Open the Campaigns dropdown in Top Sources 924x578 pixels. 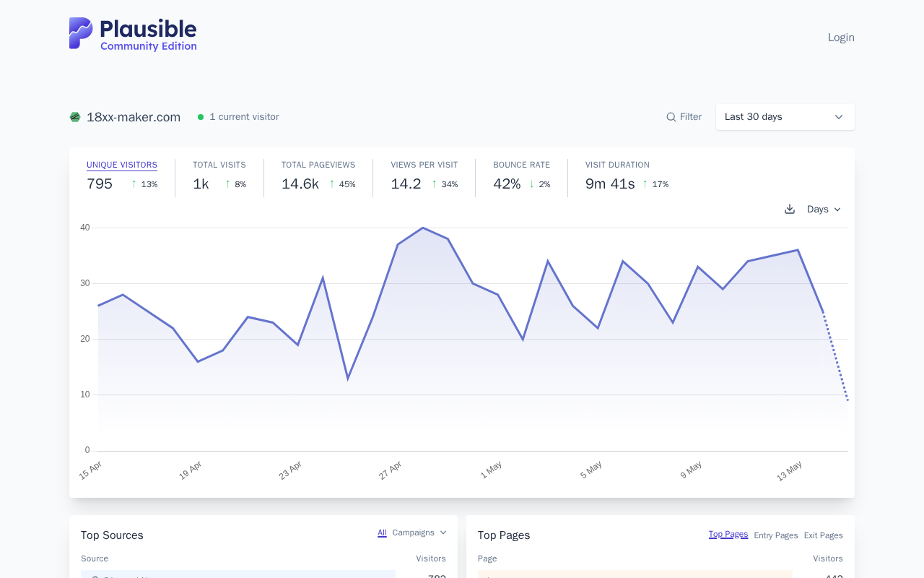coord(419,532)
